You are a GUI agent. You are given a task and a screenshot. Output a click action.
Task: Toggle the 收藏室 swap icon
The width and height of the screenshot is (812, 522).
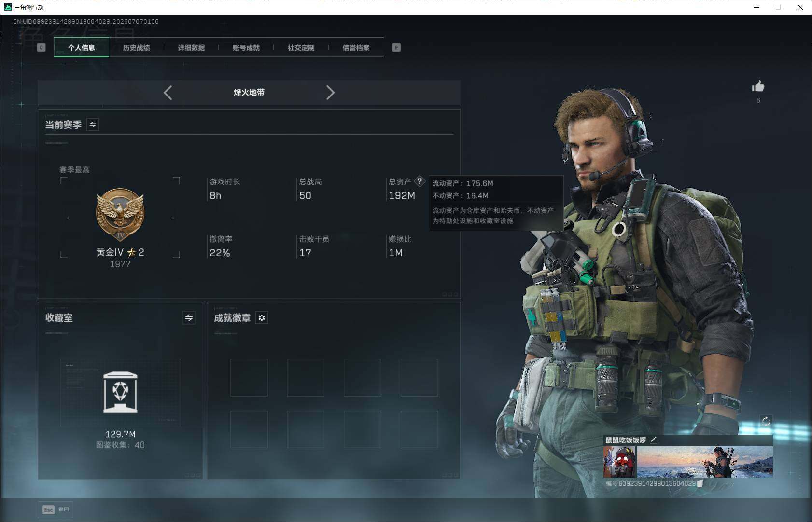pos(189,317)
